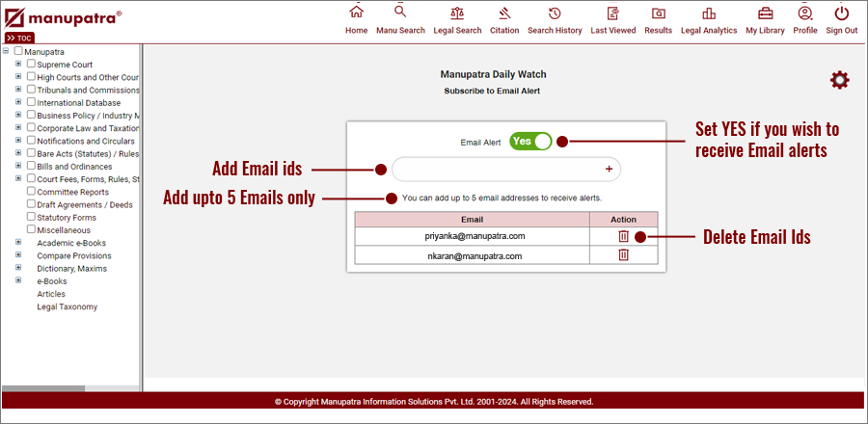868x424 pixels.
Task: Open Results folder-search icon
Action: [658, 13]
